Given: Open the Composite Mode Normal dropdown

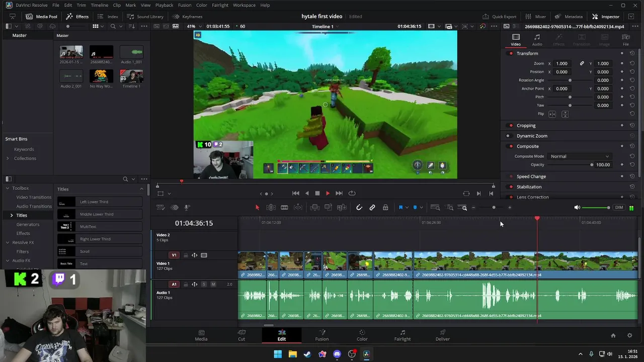Looking at the screenshot, I should coord(579,156).
